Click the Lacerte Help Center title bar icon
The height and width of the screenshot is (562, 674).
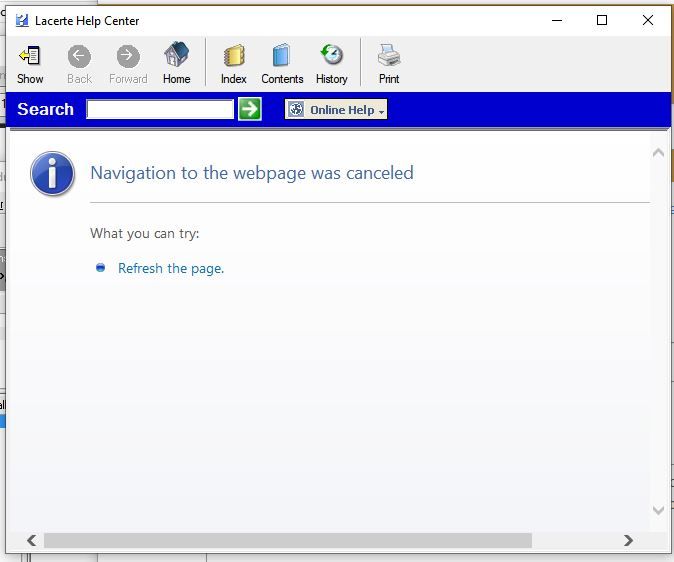tap(22, 20)
